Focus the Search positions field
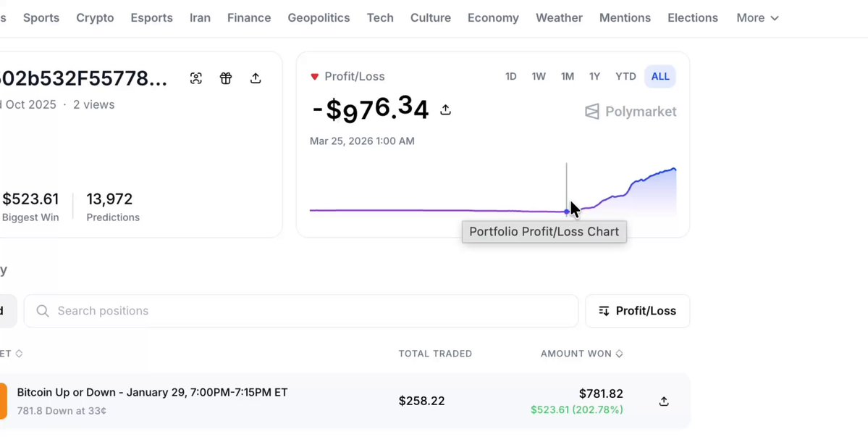The width and height of the screenshot is (868, 437). 300,311
